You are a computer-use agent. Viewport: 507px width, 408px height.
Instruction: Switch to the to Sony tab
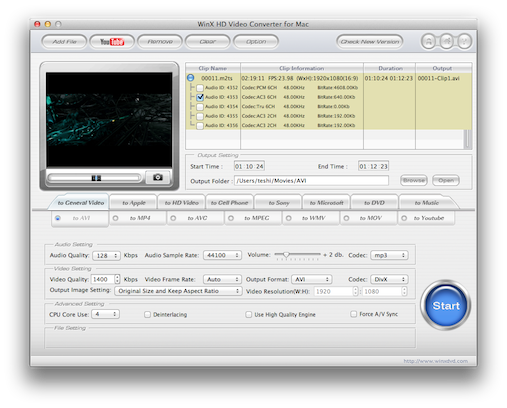click(x=279, y=203)
